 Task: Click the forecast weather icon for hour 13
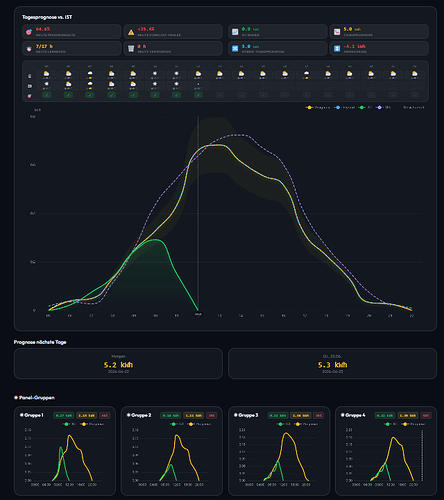pos(220,74)
